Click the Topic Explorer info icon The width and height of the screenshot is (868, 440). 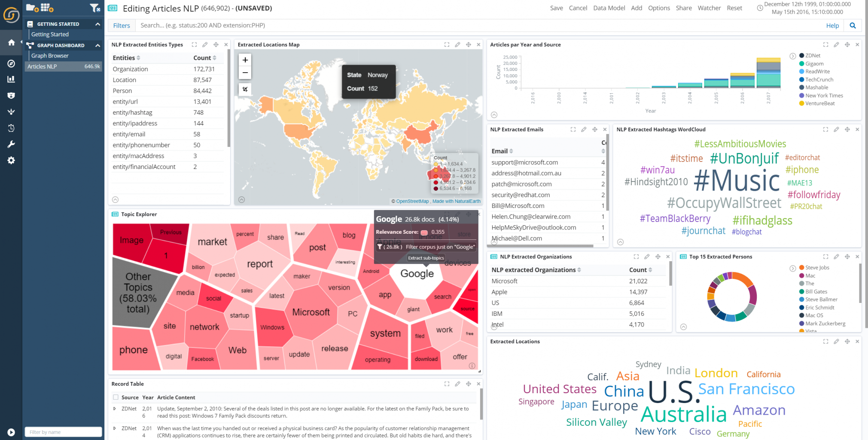(x=472, y=366)
